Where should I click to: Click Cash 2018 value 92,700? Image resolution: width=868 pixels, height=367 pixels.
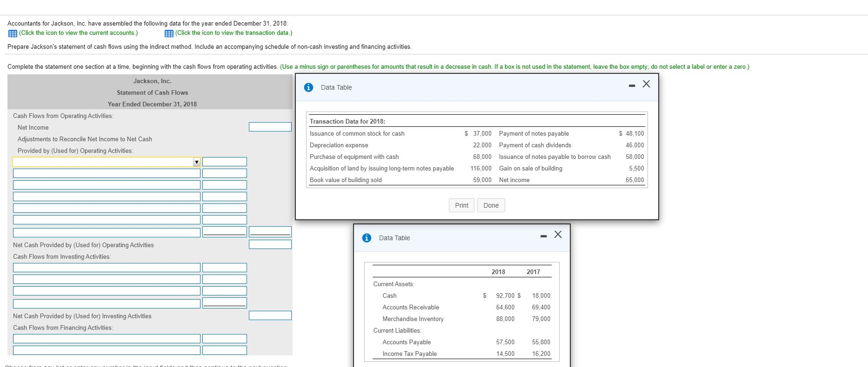coord(505,296)
